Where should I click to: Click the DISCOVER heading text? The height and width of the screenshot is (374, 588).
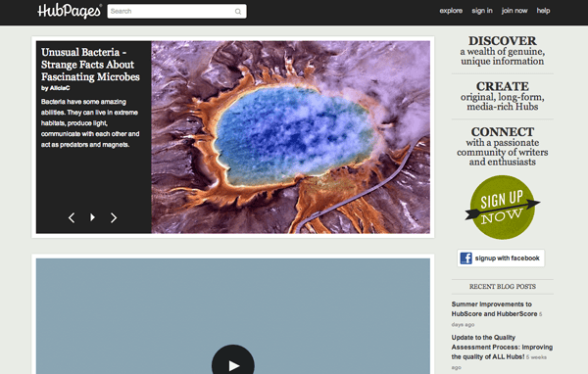click(x=503, y=41)
